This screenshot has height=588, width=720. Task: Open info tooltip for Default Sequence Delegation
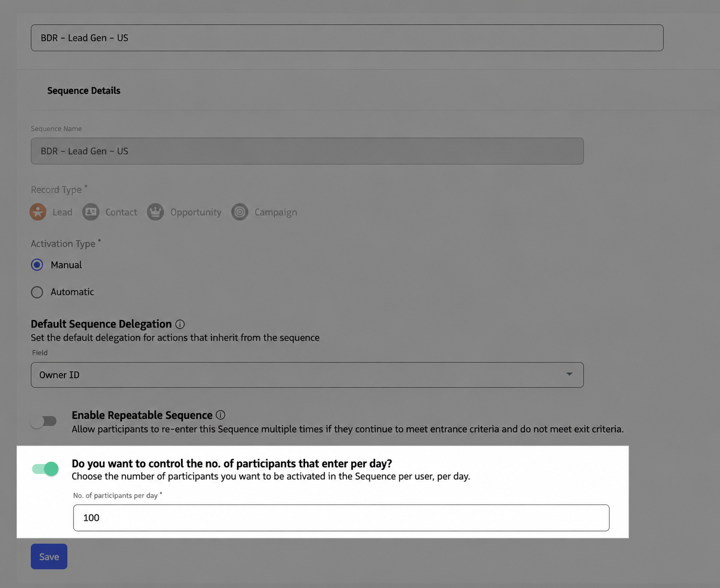(x=180, y=324)
